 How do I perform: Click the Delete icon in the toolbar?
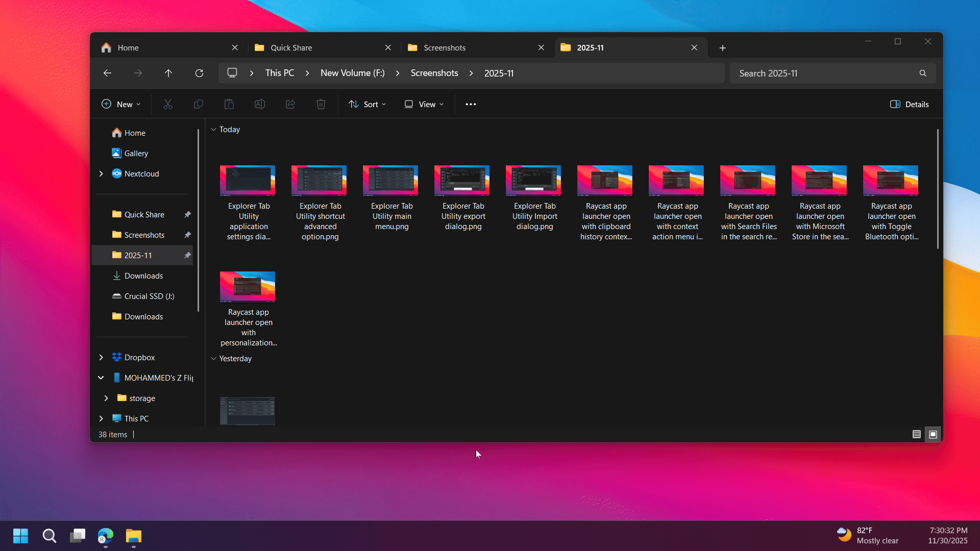(x=321, y=104)
